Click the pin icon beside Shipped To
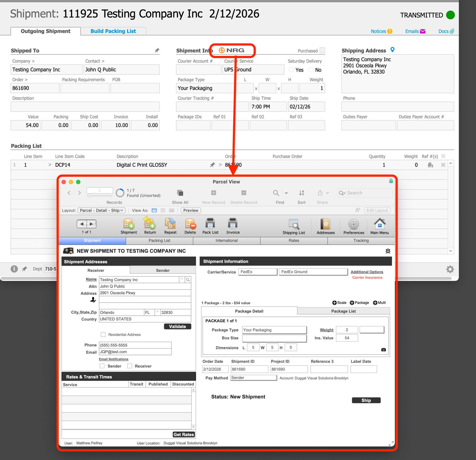Viewport: 476px width, 460px height. point(157,51)
